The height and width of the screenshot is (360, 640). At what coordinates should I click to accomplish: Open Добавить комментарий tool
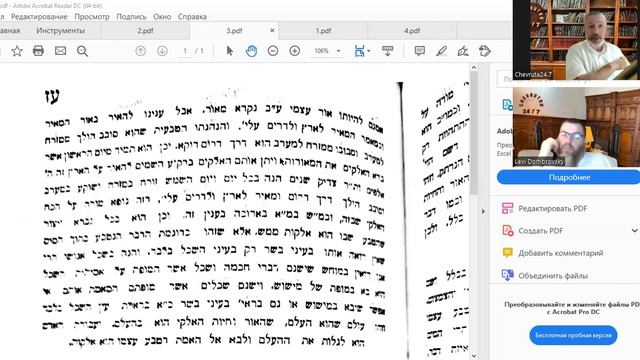pos(560,253)
